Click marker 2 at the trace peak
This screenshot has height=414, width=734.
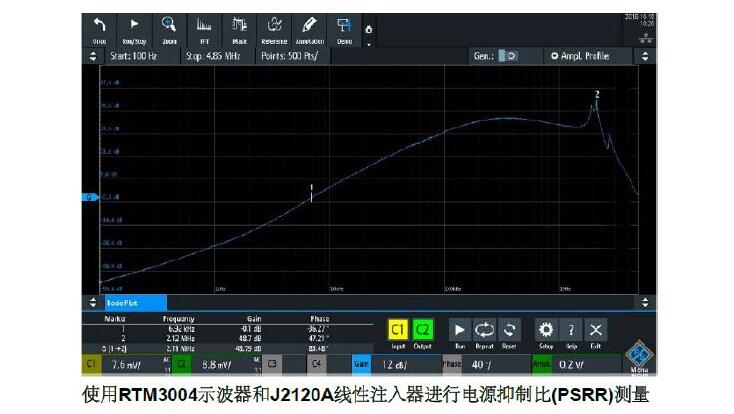coord(597,99)
